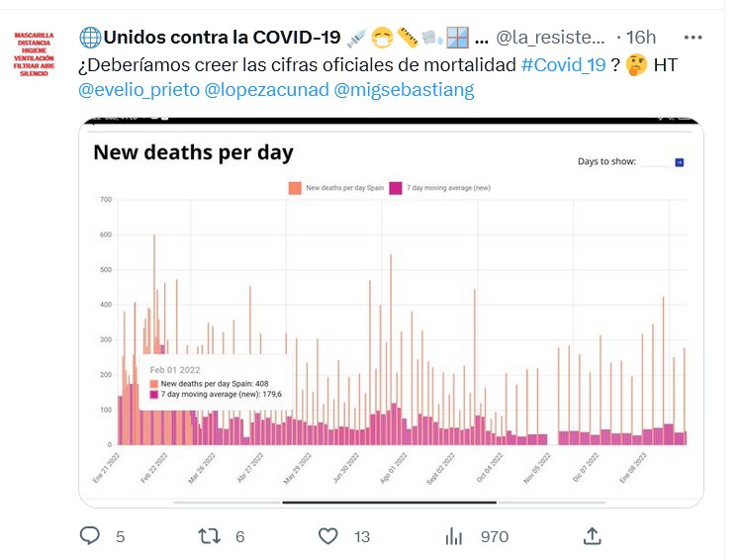
Task: Click the @la_resiste... account handle
Action: pyautogui.click(x=549, y=38)
